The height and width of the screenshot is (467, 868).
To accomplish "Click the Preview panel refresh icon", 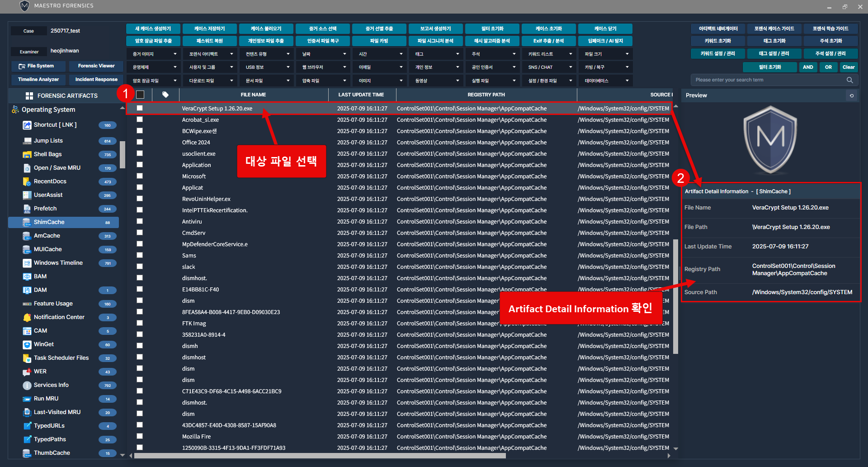I will (x=852, y=95).
